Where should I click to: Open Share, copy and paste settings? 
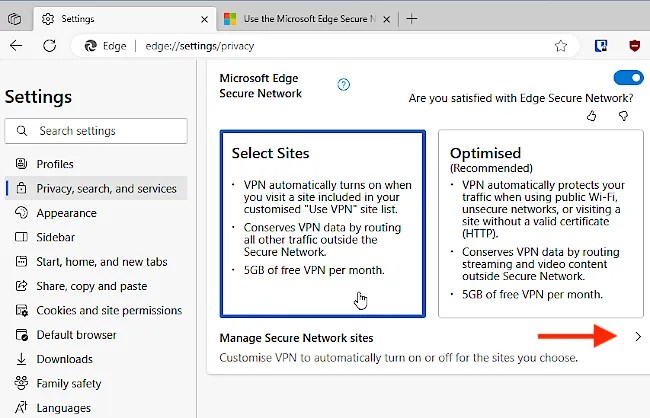pos(96,286)
